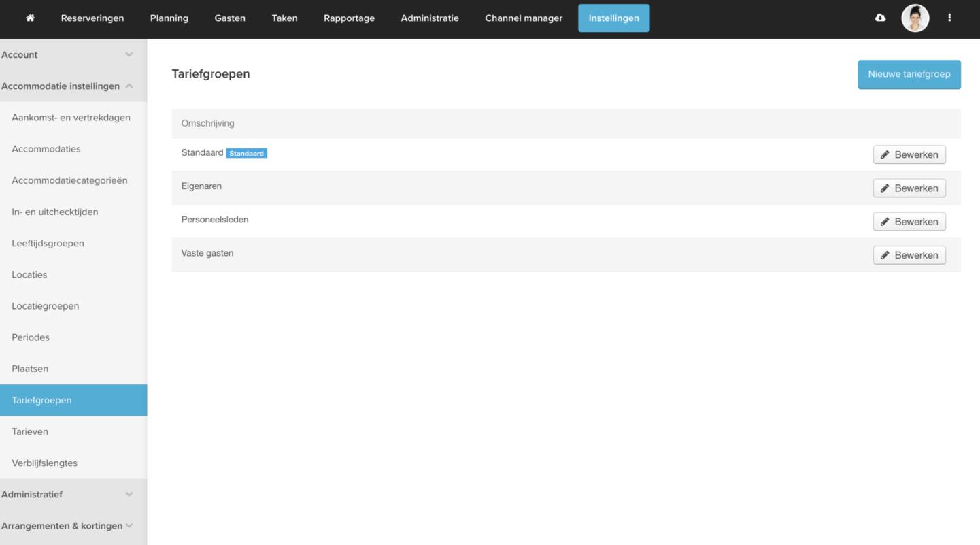Edit the Personeelsleden tariff group

click(909, 222)
